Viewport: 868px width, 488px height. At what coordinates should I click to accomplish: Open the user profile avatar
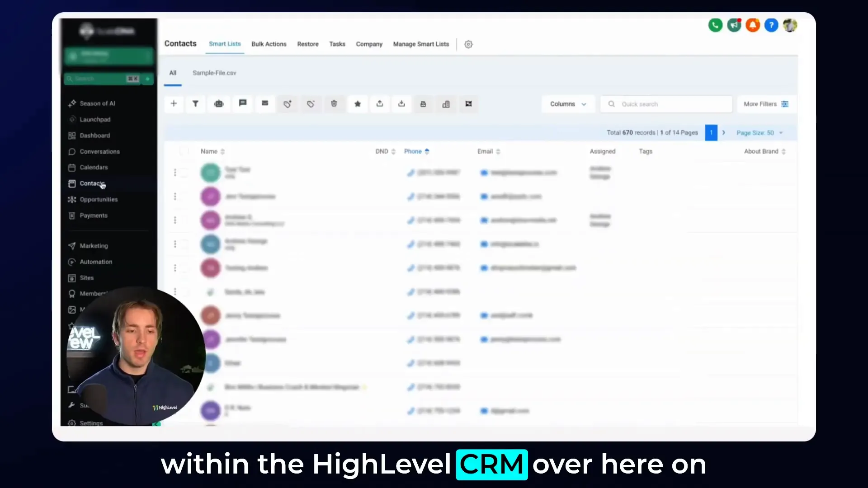(x=790, y=25)
